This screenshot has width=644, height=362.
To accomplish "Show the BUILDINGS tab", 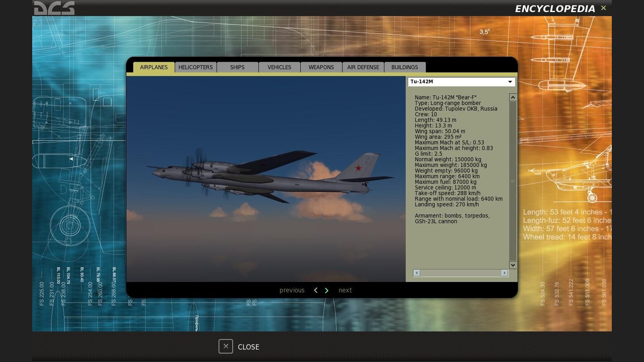I will 405,67.
